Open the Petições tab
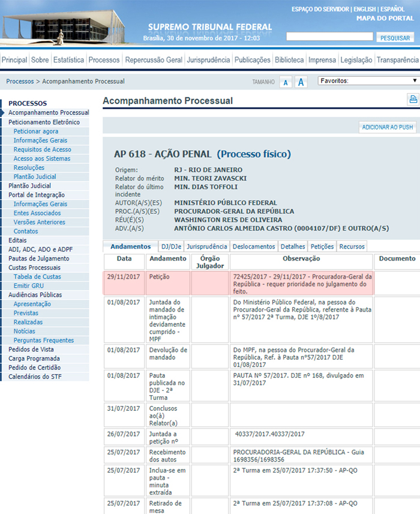Screen dimensions: 420x514 [322, 246]
